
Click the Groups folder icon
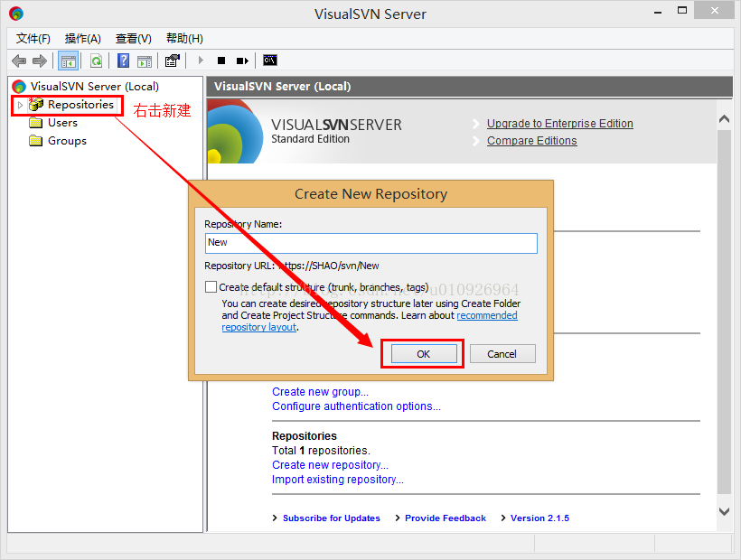(x=36, y=141)
